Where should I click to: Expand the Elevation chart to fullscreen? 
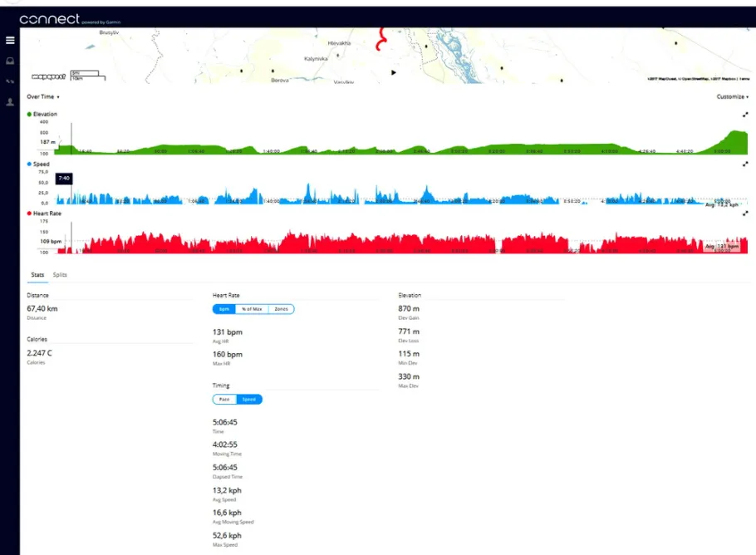(x=745, y=115)
